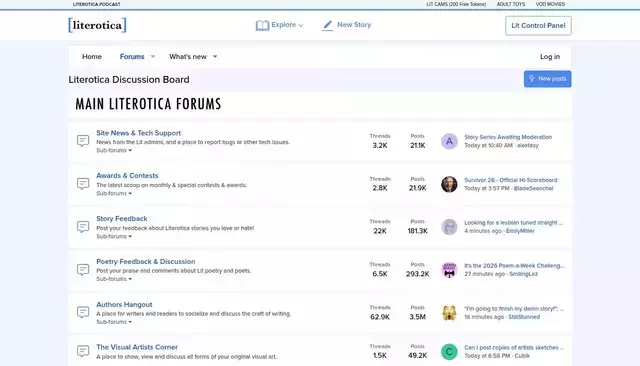Open Cubik's green C avatar
This screenshot has height=366, width=640.
pos(449,352)
